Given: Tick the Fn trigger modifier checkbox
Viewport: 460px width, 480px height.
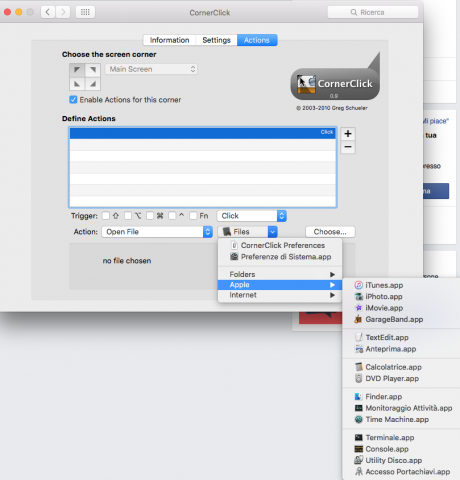Looking at the screenshot, I should [193, 216].
